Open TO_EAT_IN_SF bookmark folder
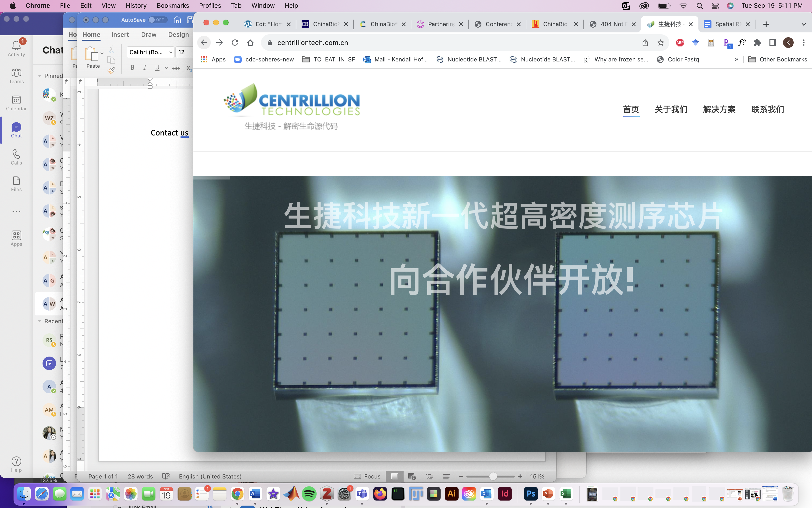812x508 pixels. click(328, 60)
